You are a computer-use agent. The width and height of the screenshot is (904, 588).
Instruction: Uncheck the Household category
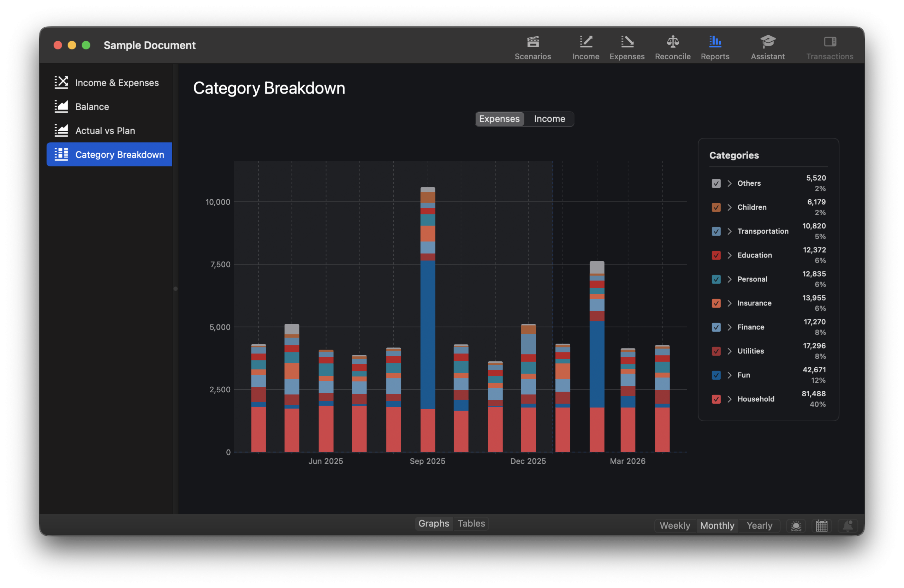click(x=716, y=399)
